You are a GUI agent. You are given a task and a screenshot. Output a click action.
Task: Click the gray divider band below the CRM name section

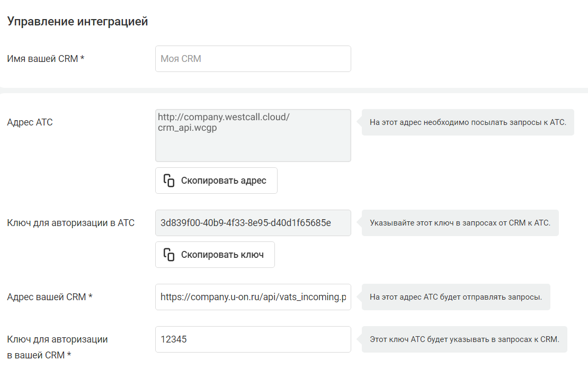click(294, 91)
